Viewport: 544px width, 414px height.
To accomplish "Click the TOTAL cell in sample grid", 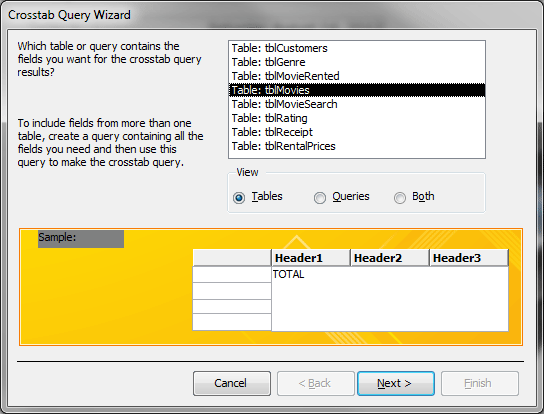I will tap(288, 274).
